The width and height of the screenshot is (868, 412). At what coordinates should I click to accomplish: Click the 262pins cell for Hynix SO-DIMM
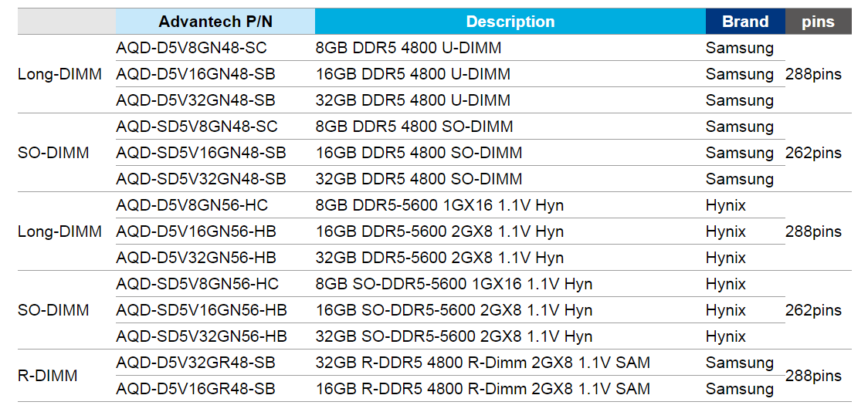point(813,310)
